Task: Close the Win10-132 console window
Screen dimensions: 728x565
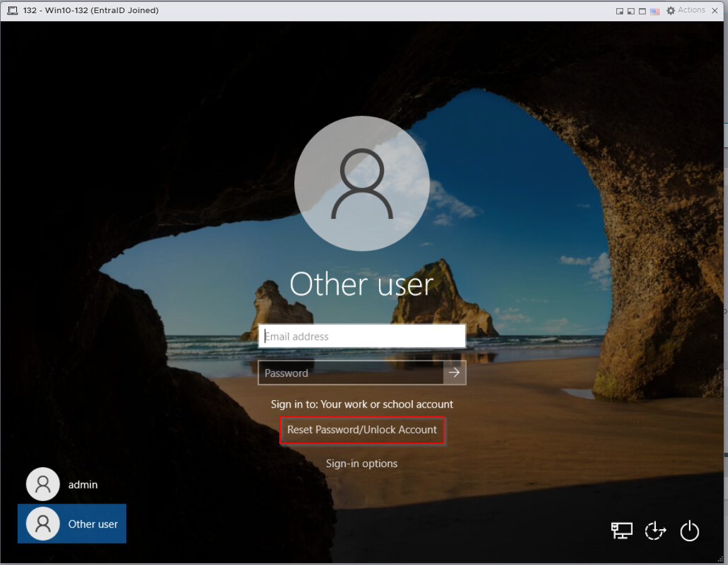Action: pos(715,11)
